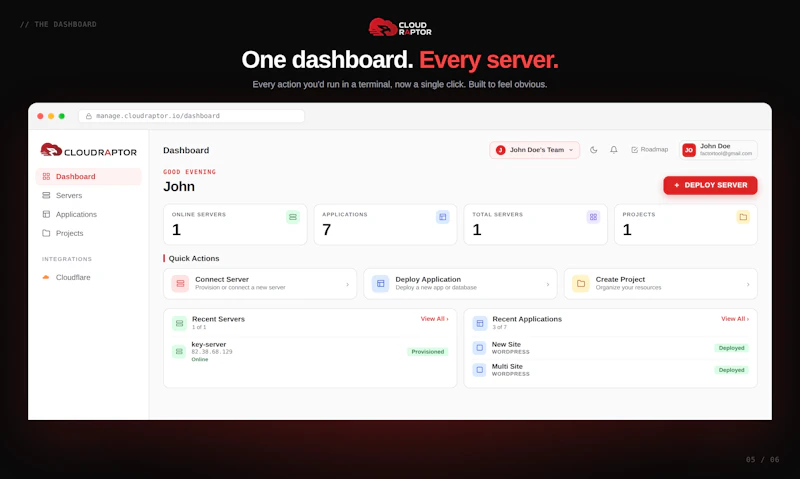Click the address bar lock icon

click(x=89, y=116)
